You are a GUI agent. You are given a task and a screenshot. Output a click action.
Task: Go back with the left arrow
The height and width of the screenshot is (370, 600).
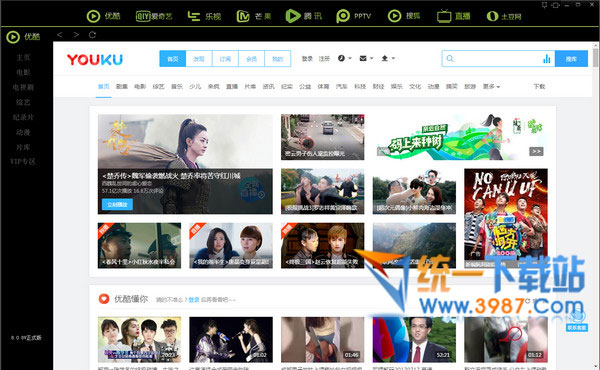[x=59, y=35]
